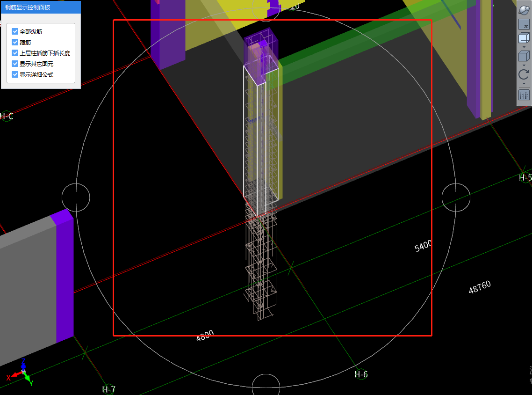Switch to 2D view mode
This screenshot has width=532, height=395.
point(524,24)
